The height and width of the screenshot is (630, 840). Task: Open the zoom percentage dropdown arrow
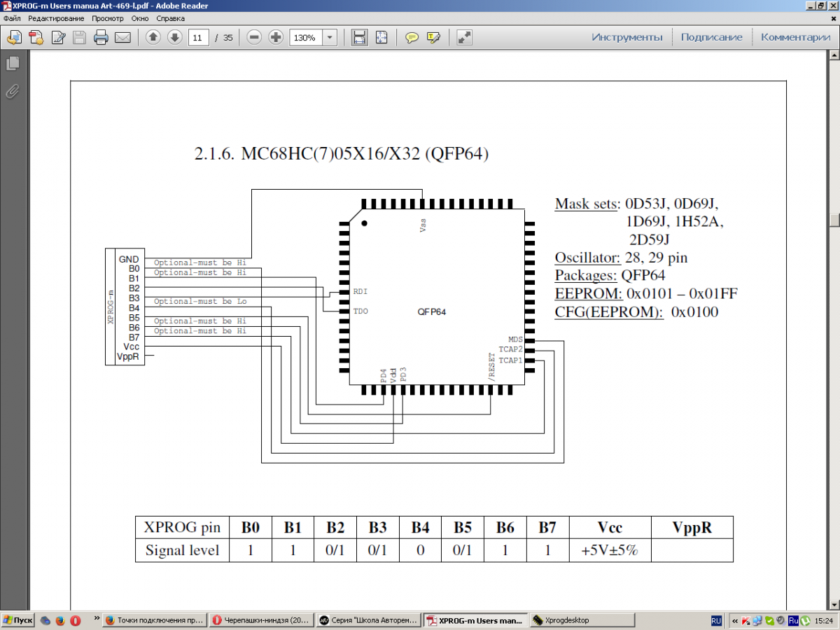pos(330,37)
